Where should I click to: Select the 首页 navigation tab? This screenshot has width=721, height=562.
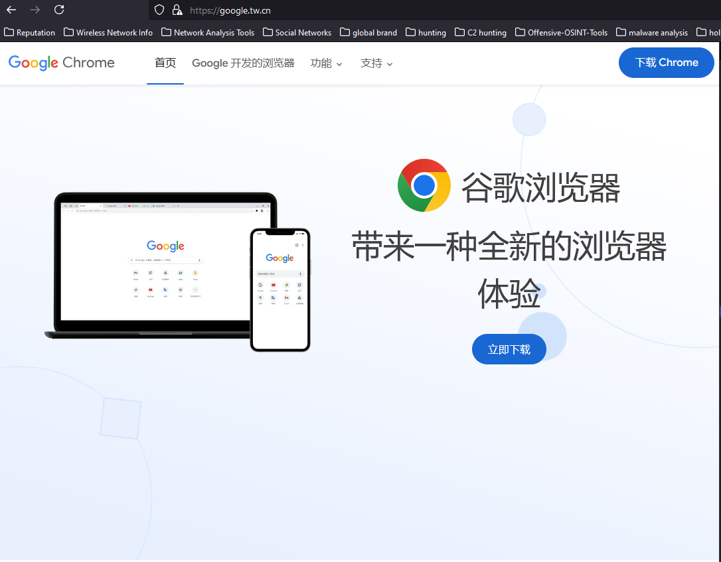tap(165, 63)
